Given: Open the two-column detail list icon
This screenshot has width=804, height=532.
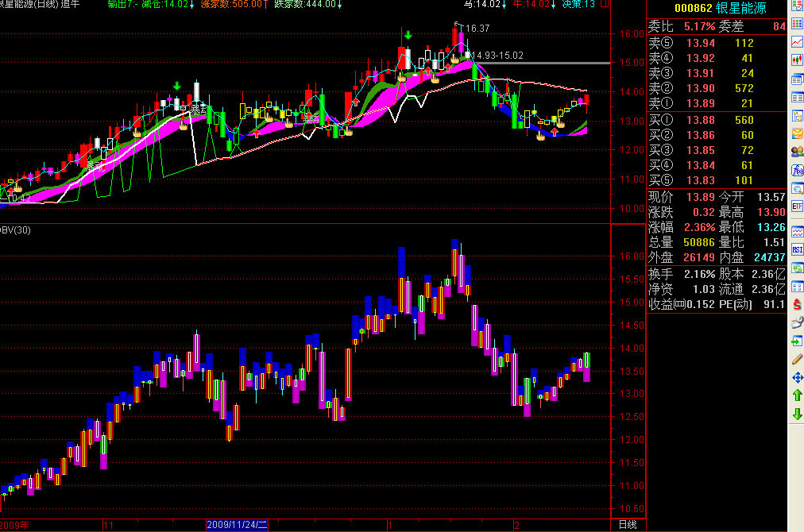Looking at the screenshot, I should [797, 98].
